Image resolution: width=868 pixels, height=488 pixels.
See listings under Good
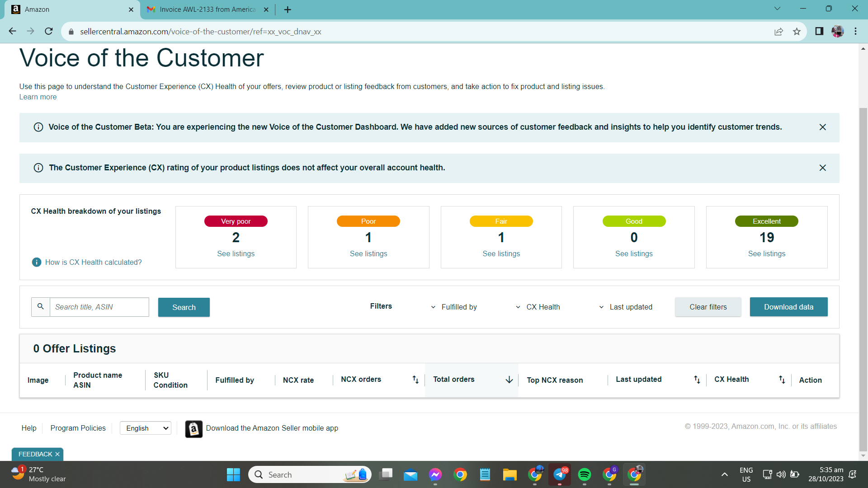tap(634, 254)
